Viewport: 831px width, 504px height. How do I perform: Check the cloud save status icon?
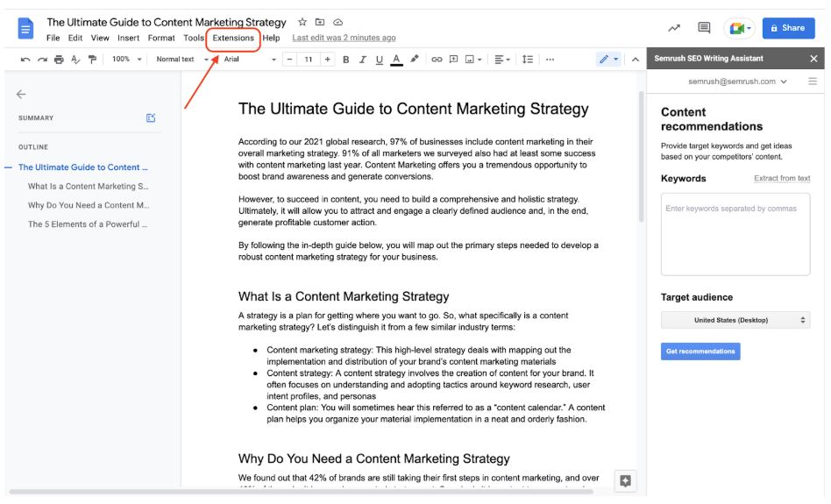pos(338,22)
